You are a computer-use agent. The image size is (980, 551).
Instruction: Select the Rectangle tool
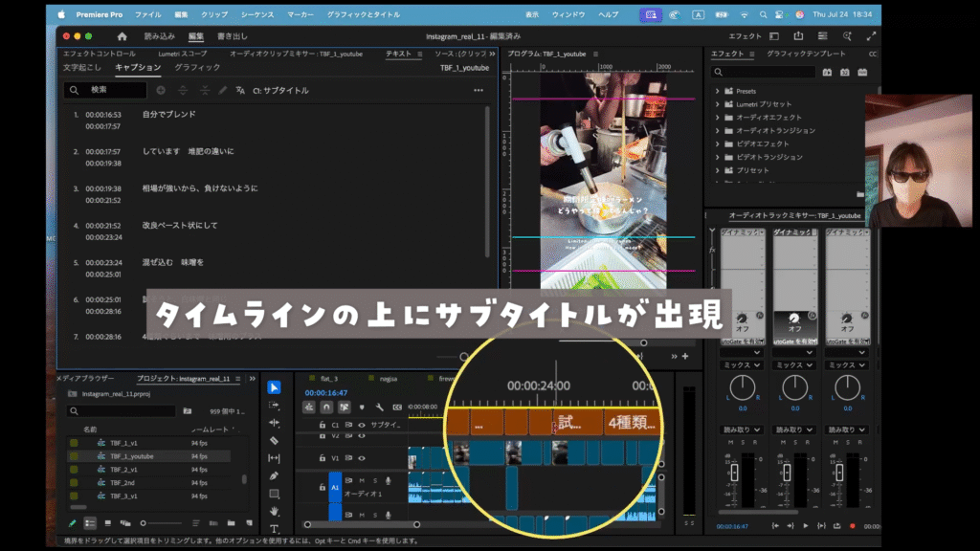pyautogui.click(x=274, y=494)
